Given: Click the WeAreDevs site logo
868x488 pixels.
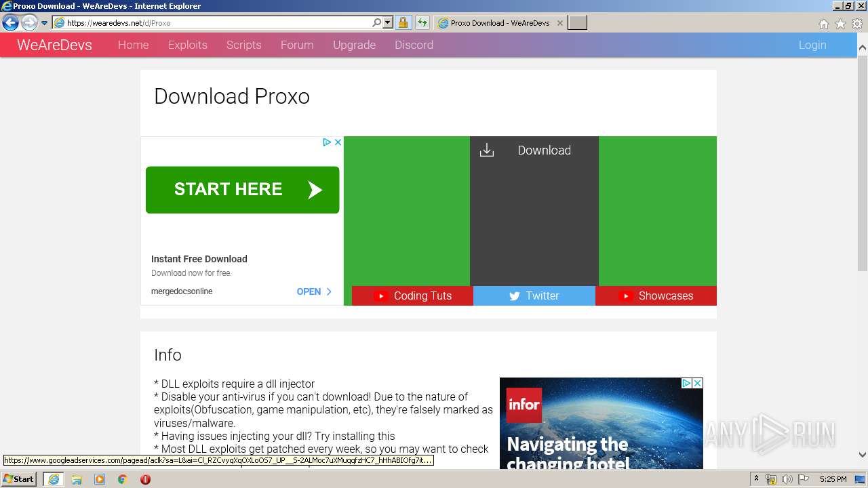Looking at the screenshot, I should [x=54, y=45].
